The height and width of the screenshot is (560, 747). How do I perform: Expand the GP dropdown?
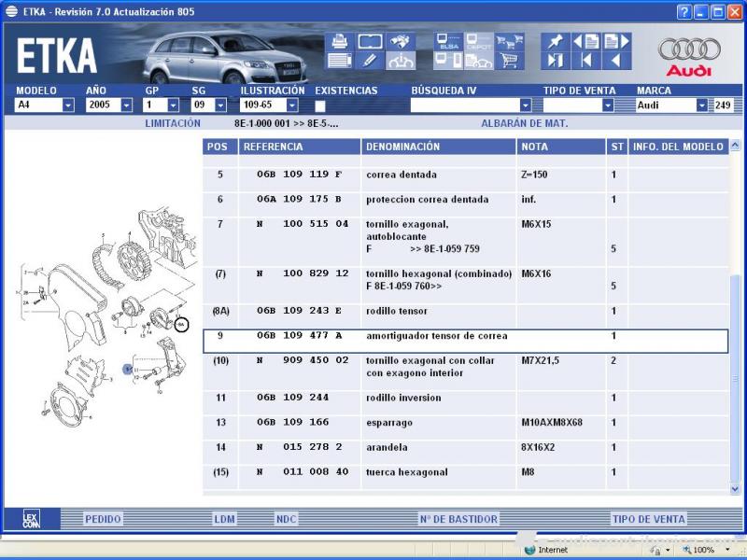pos(174,105)
